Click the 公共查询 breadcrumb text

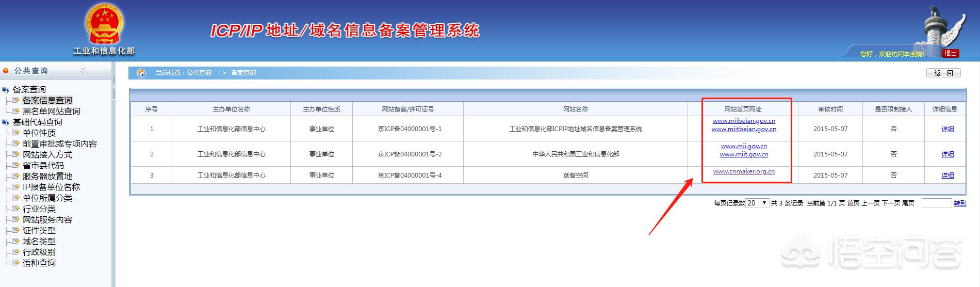[199, 73]
